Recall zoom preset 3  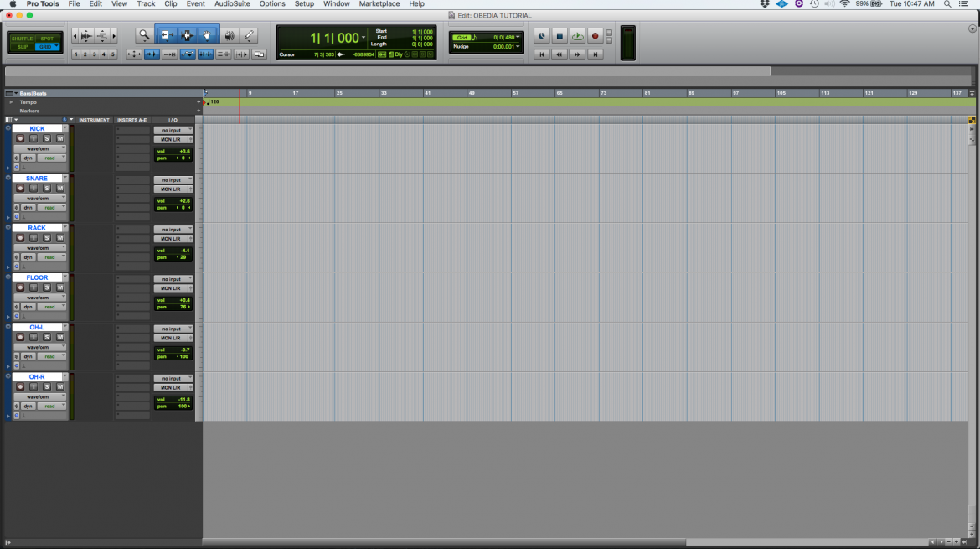[x=93, y=54]
